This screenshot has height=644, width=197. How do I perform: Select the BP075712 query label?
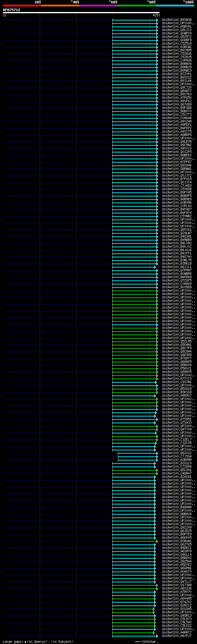(12, 10)
